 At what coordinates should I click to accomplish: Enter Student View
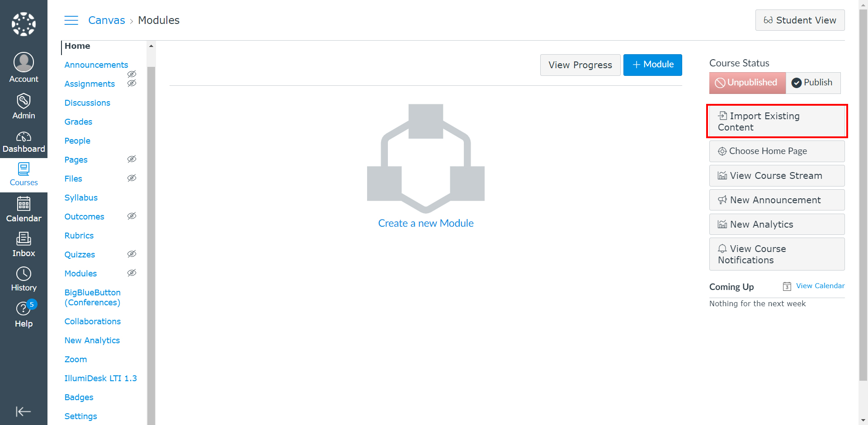pyautogui.click(x=800, y=20)
